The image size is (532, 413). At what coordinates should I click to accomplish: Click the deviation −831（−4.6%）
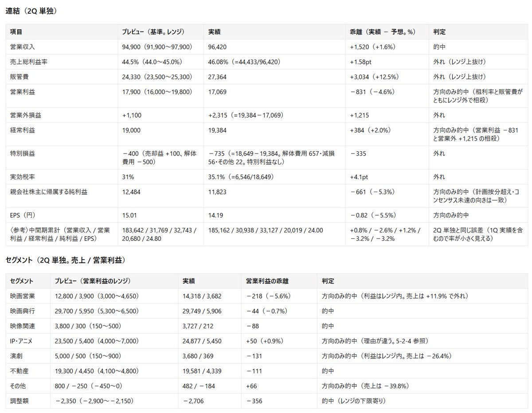(x=372, y=92)
